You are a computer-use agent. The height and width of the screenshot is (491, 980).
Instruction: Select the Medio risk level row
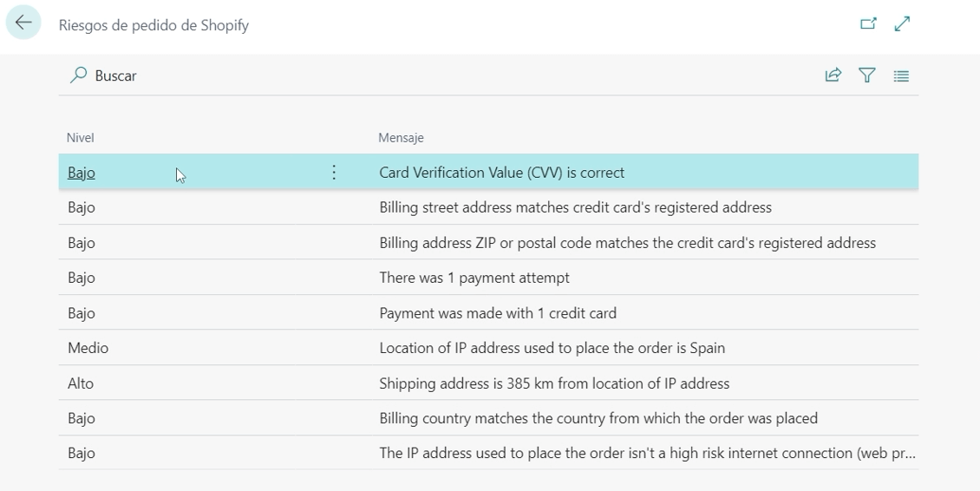coord(88,348)
